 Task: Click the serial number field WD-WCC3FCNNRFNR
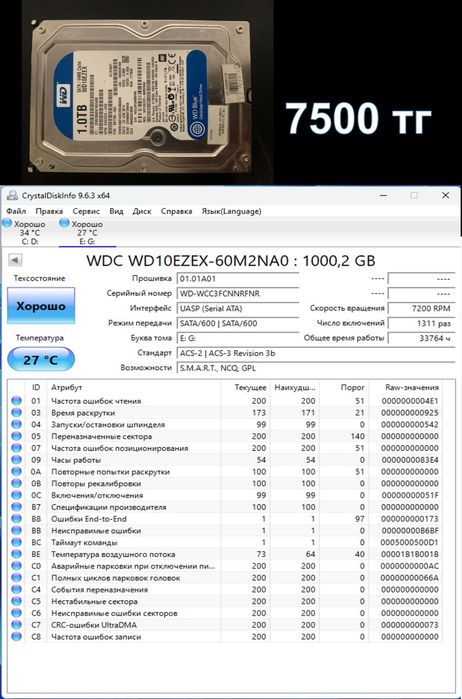coord(238,294)
